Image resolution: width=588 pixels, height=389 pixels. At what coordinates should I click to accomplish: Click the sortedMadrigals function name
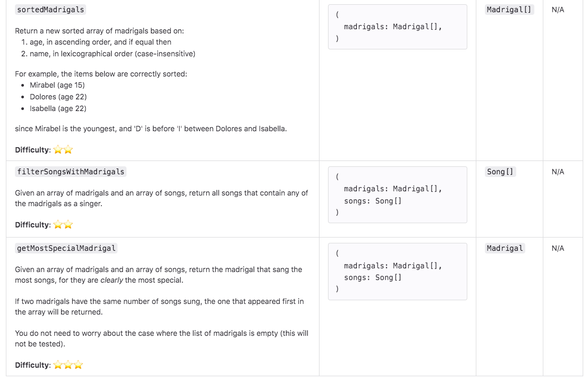point(51,10)
